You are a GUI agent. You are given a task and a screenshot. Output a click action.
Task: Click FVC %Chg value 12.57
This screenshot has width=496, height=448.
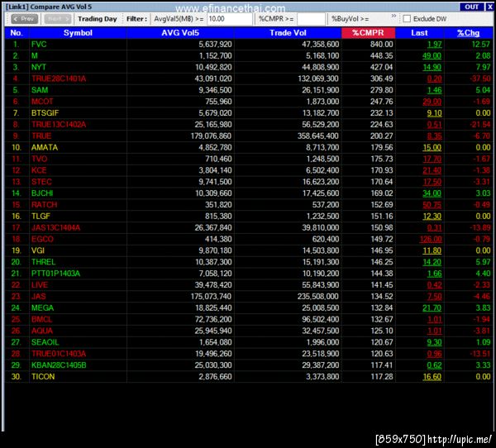click(481, 45)
